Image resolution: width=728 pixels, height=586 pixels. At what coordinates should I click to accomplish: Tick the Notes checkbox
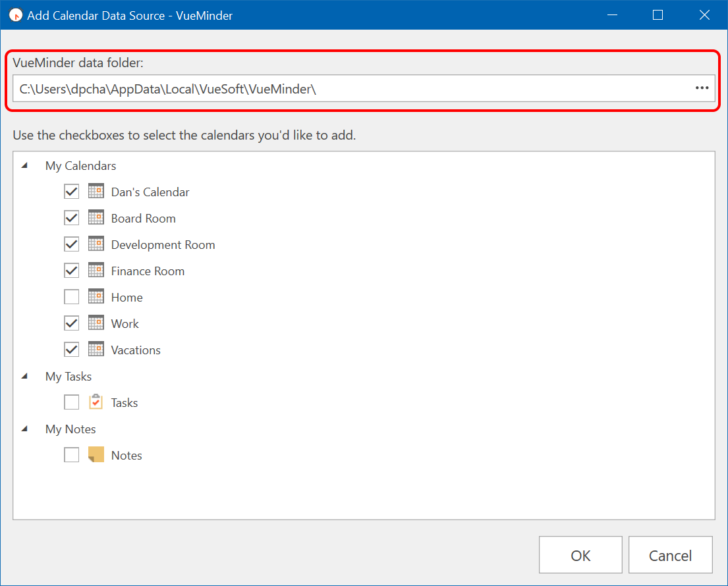pos(71,455)
